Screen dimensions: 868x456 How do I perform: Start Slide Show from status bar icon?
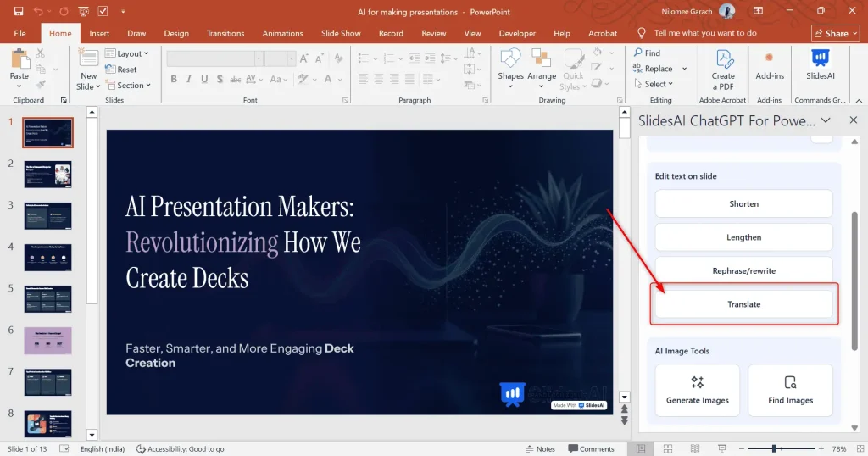coord(722,449)
